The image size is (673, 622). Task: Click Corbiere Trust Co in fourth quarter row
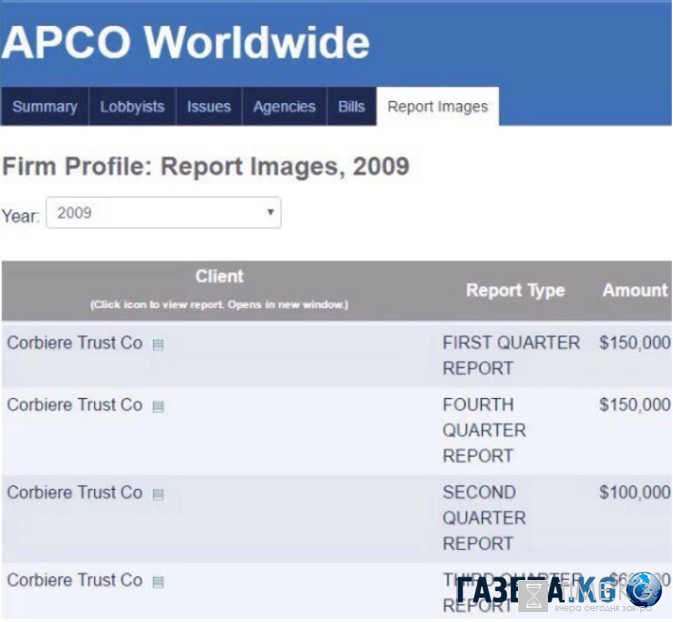(75, 405)
